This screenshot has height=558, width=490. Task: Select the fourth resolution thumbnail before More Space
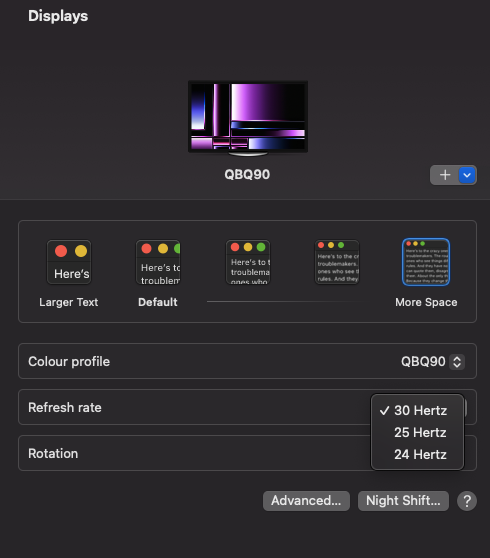click(337, 262)
